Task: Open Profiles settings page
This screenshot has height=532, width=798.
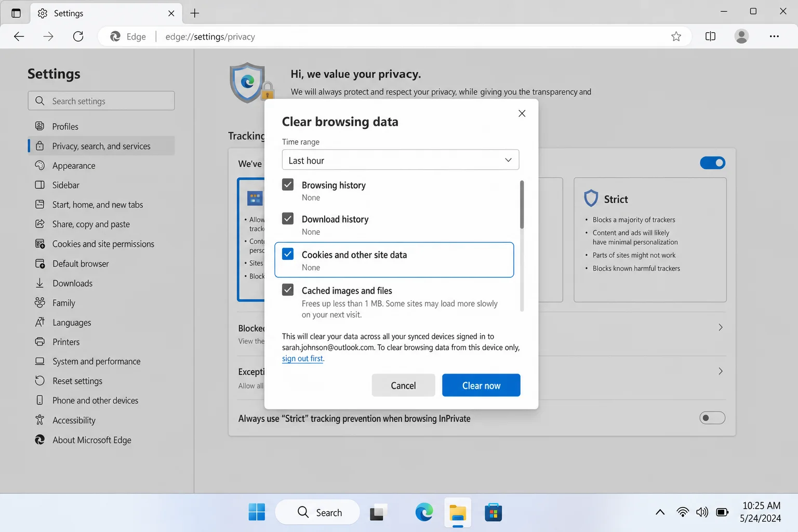Action: 101,126
